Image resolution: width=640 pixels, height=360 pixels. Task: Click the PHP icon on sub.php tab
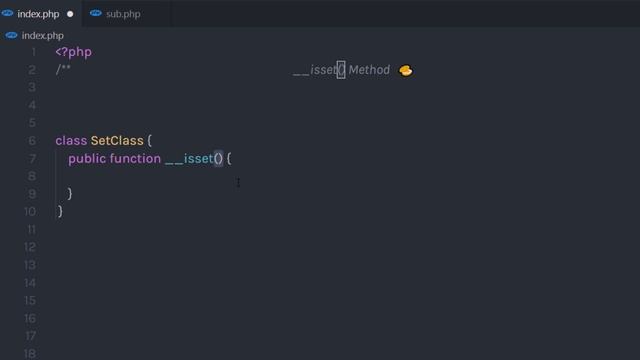pyautogui.click(x=96, y=13)
